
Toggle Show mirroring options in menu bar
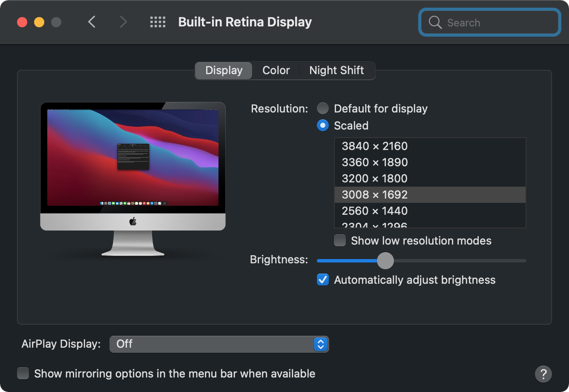tap(23, 374)
